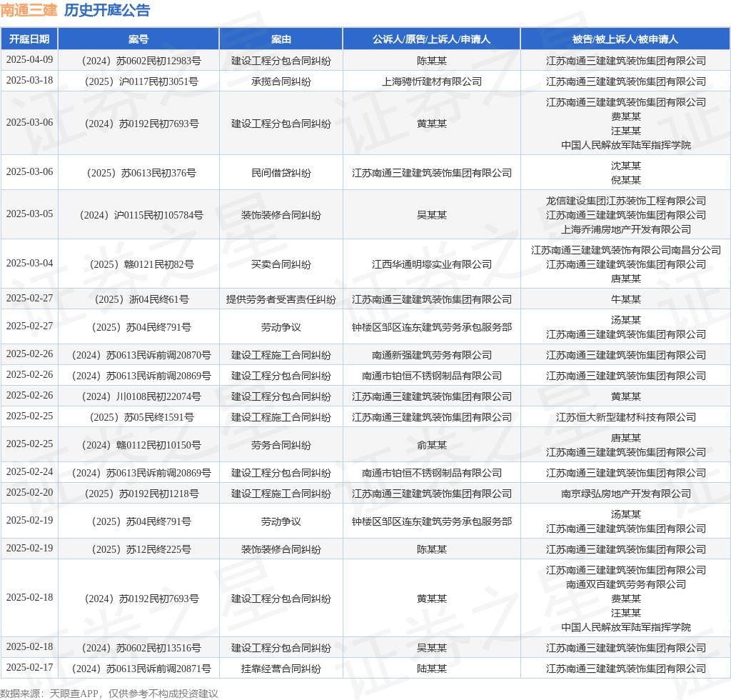This screenshot has height=700, width=731.
Task: Click date cell 2025-04-09
Action: point(29,60)
